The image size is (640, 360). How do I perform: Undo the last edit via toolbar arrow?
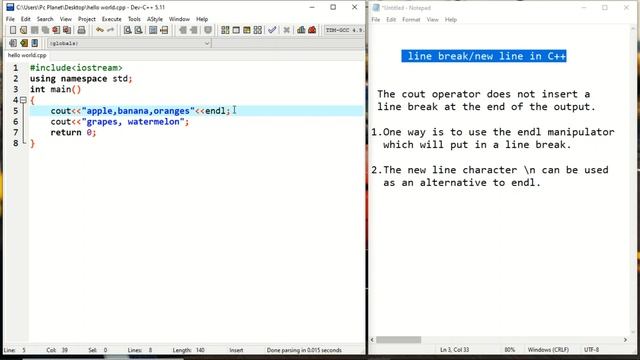[x=100, y=30]
